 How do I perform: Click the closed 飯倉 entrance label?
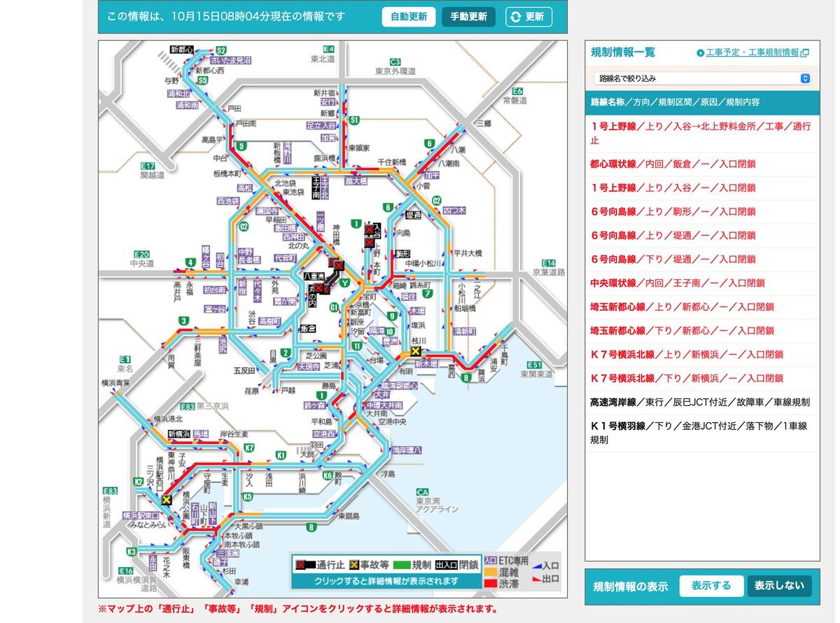pos(308,328)
